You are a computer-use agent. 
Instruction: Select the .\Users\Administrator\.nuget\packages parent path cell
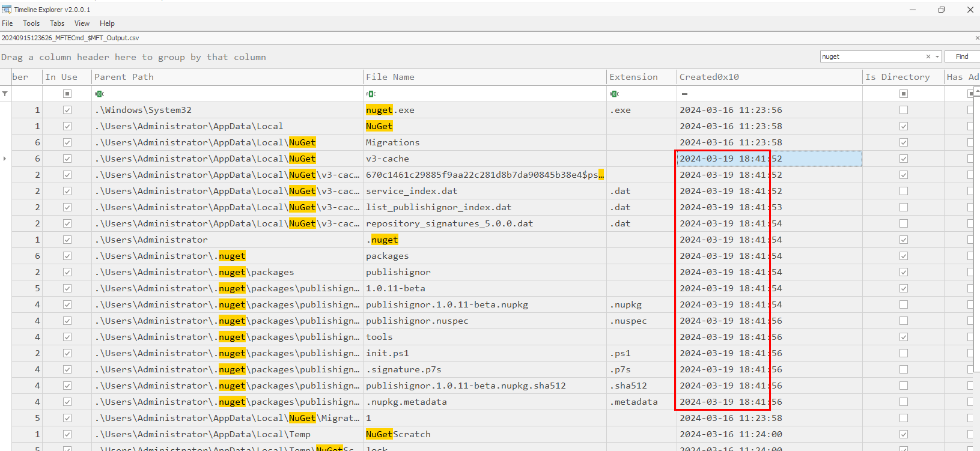point(227,272)
